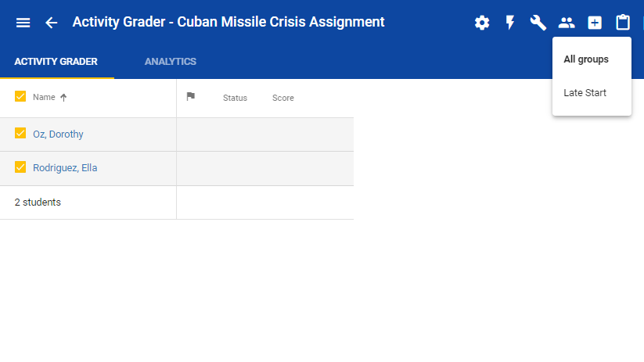Click the groups people icon
644x362 pixels.
pyautogui.click(x=567, y=23)
